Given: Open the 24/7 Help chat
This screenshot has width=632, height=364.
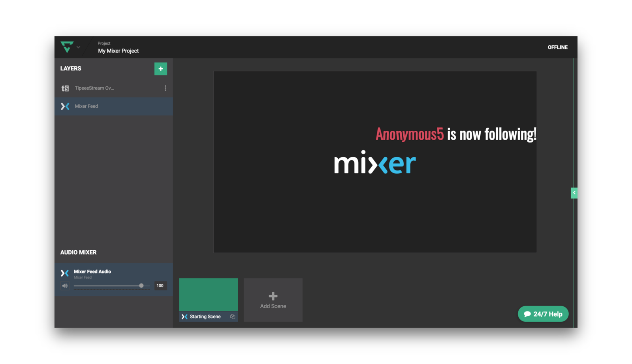Looking at the screenshot, I should coord(543,314).
